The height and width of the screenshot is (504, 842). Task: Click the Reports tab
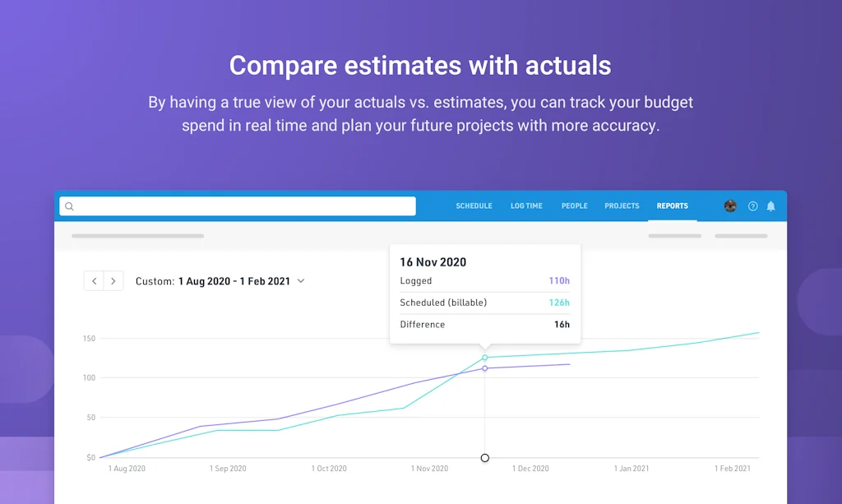pyautogui.click(x=673, y=206)
